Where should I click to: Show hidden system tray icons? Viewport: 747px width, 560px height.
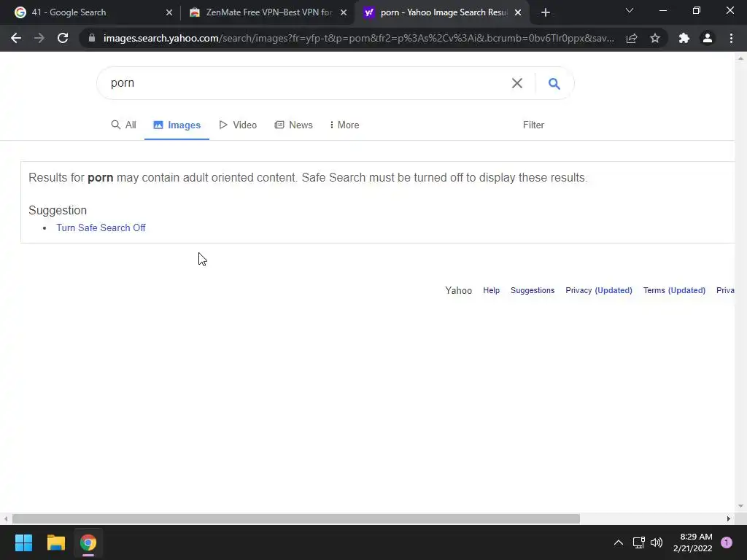pyautogui.click(x=619, y=542)
